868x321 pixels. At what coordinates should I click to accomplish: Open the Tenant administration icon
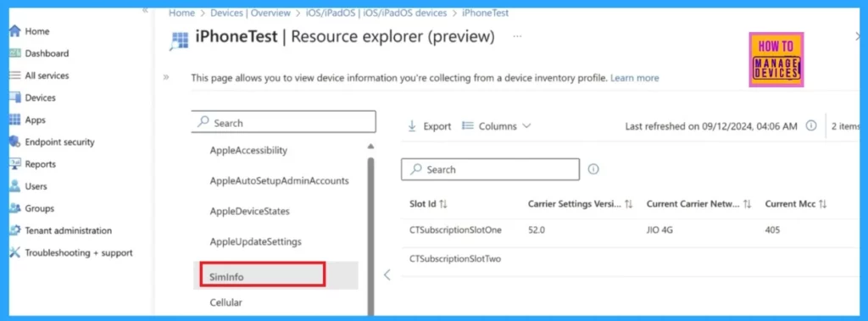tap(15, 230)
